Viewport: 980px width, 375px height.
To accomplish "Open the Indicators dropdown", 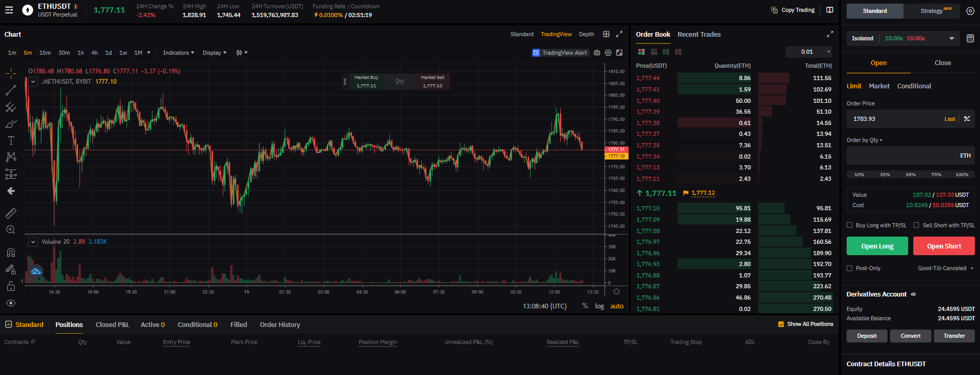I will tap(178, 53).
